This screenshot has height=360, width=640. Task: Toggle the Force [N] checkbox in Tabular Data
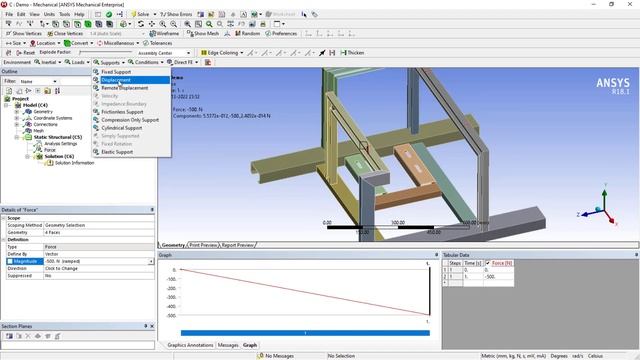(x=488, y=263)
